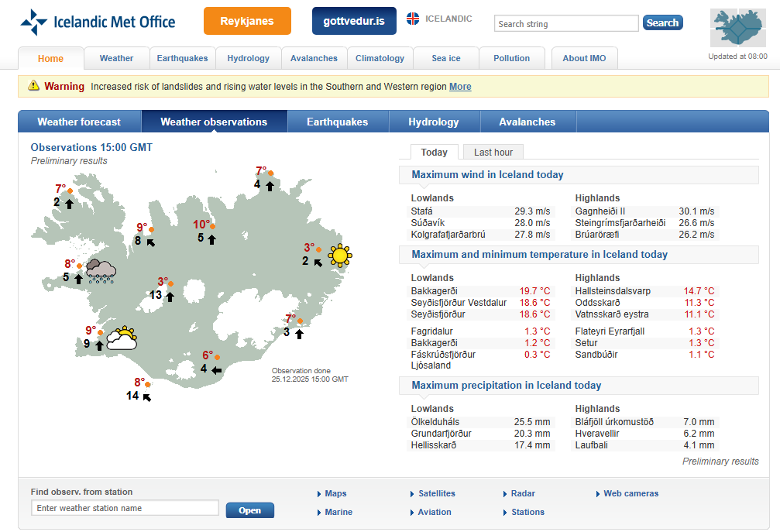The height and width of the screenshot is (532, 780).
Task: Click the 13 m/s wind arrow on map
Action: 170,296
